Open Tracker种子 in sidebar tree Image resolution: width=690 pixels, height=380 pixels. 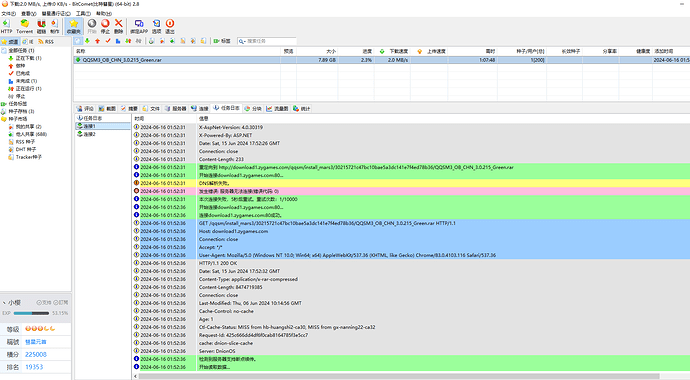click(x=25, y=157)
